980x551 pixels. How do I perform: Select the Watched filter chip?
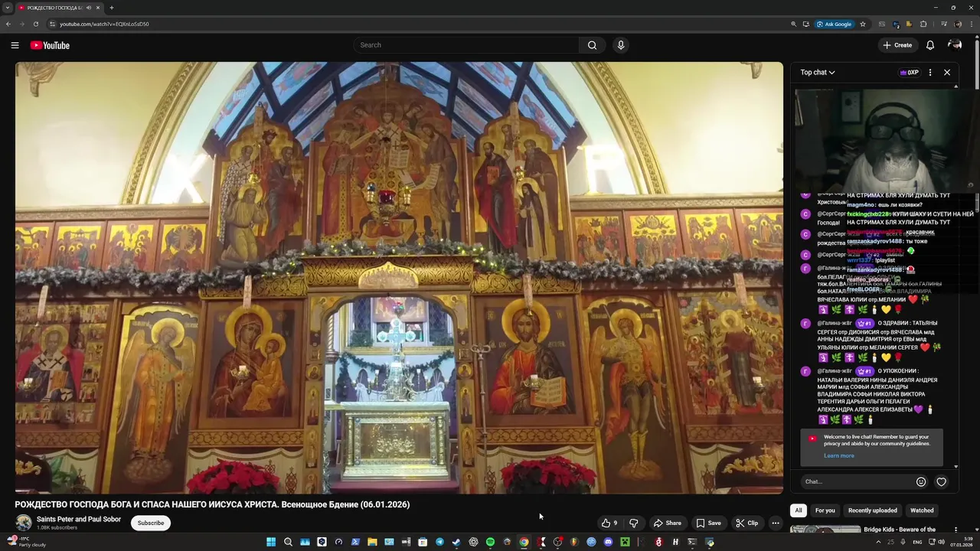coord(922,510)
